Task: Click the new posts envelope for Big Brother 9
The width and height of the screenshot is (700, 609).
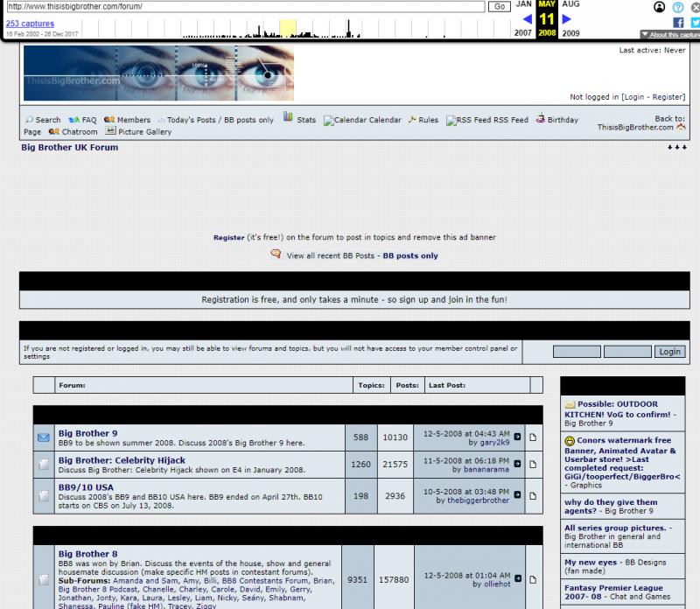Action: pyautogui.click(x=43, y=437)
